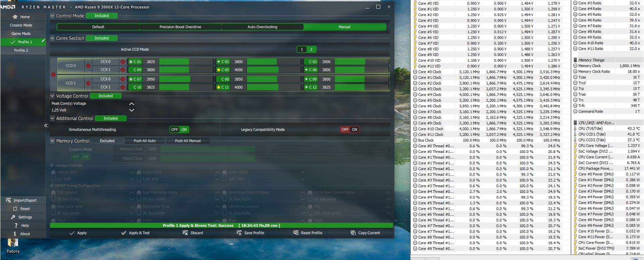Open About with the info icon
Viewport: 644px width, 260px height.
(15, 234)
